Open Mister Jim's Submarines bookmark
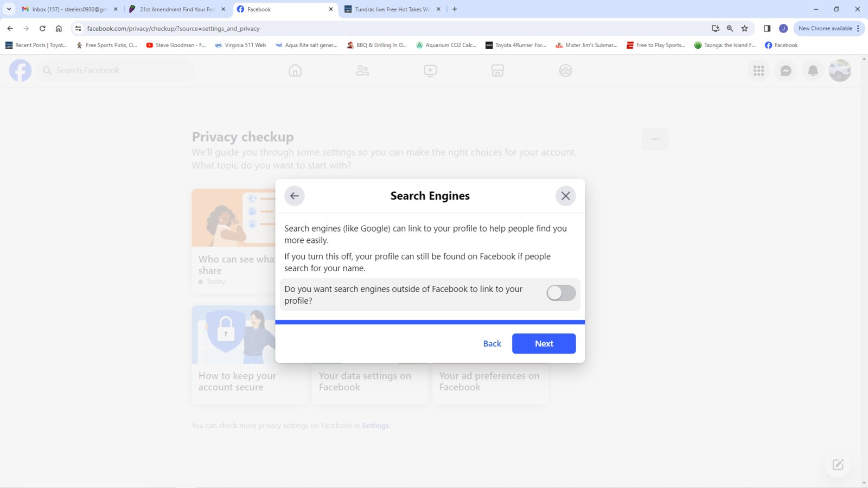This screenshot has width=868, height=488. click(586, 45)
